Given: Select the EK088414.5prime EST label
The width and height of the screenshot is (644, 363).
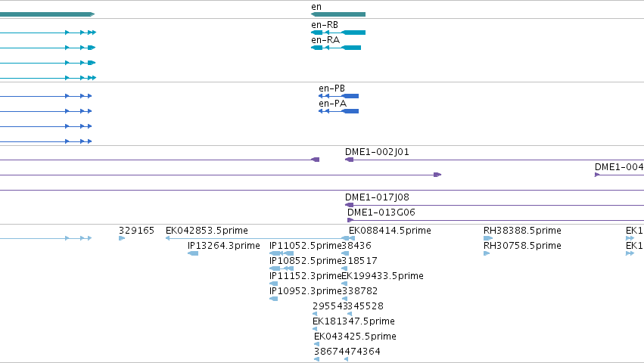Looking at the screenshot, I should [390, 231].
